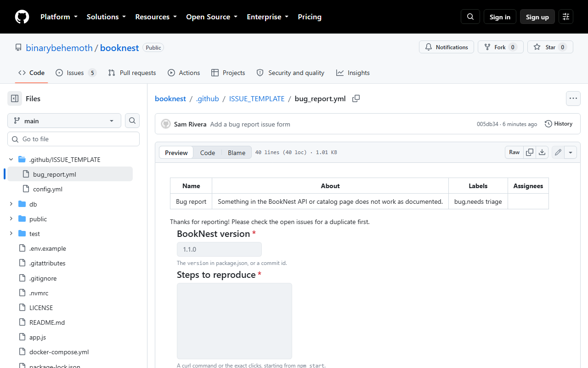Switch to the Code repository tab

click(x=31, y=73)
